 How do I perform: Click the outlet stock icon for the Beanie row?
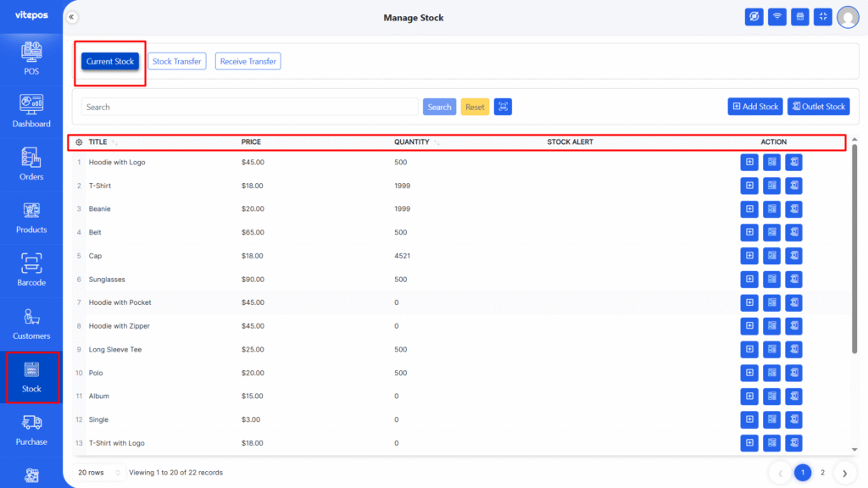point(793,209)
